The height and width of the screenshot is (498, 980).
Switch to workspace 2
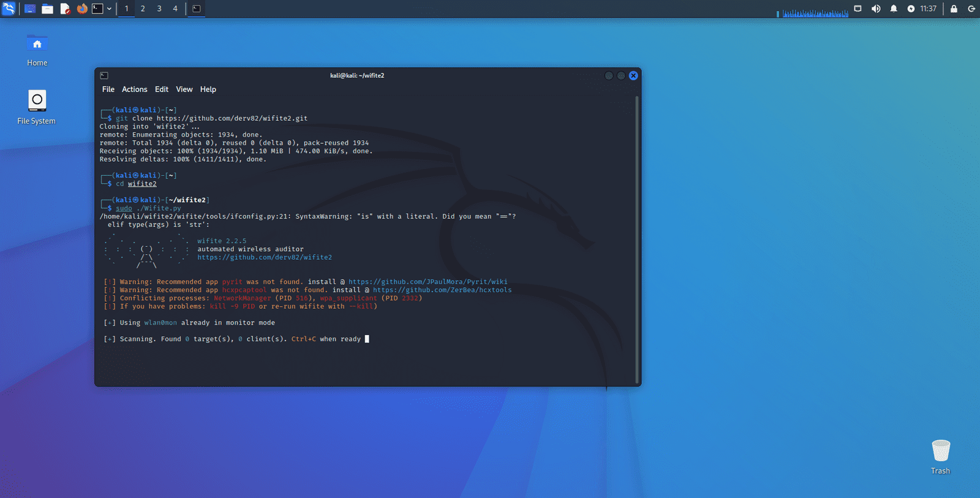tap(143, 9)
